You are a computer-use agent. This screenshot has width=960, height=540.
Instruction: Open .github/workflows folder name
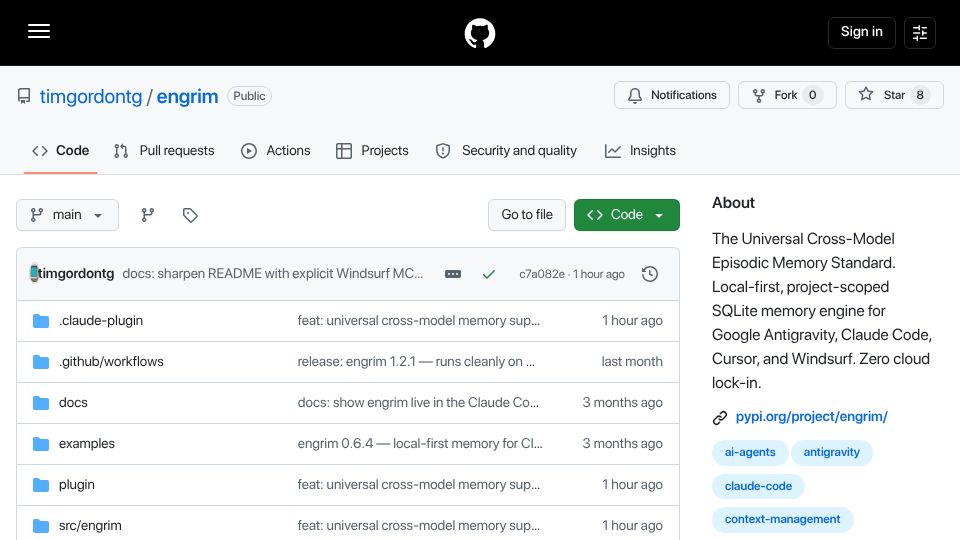point(111,362)
